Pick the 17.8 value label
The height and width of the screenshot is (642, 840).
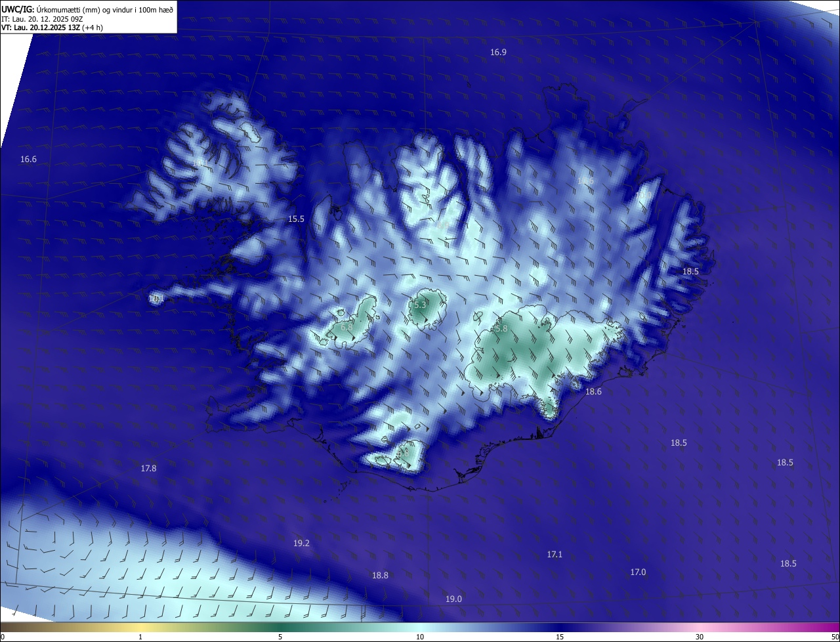148,468
